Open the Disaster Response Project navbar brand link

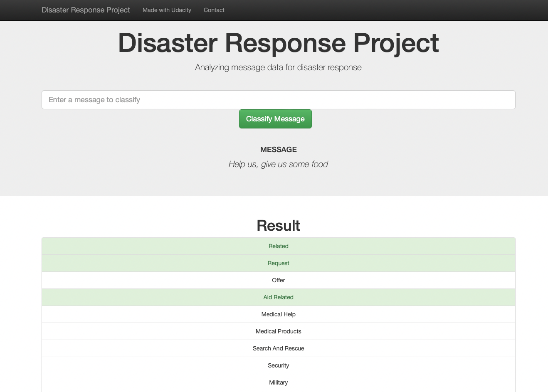86,10
